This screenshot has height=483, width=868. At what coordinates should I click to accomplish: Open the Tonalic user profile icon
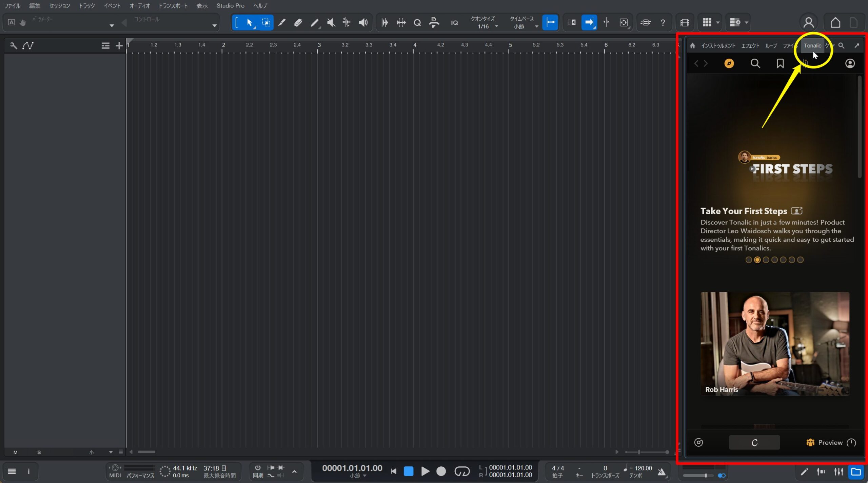tap(850, 63)
